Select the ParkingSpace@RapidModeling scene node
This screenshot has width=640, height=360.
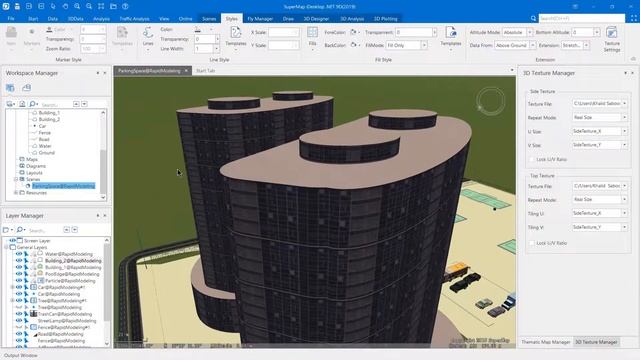tap(63, 186)
